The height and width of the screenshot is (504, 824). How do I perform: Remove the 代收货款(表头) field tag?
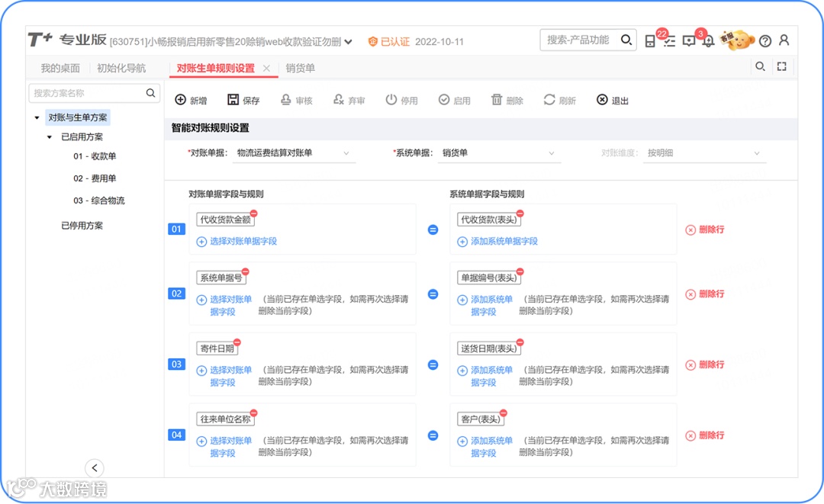point(520,213)
